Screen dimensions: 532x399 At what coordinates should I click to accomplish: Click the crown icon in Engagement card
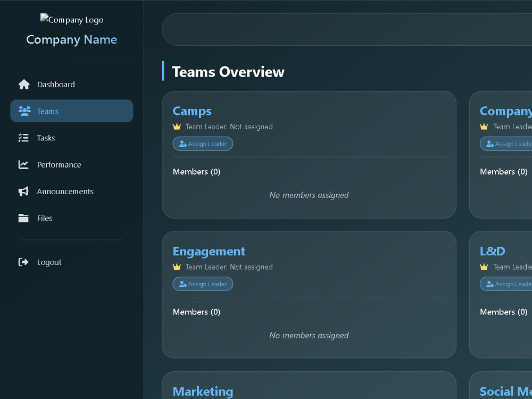(177, 267)
